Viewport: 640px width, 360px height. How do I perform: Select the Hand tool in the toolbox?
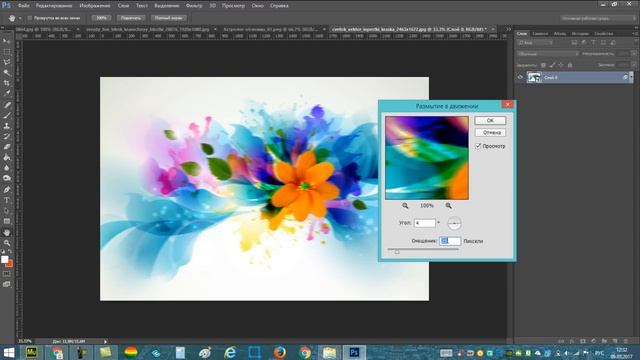[x=7, y=232]
